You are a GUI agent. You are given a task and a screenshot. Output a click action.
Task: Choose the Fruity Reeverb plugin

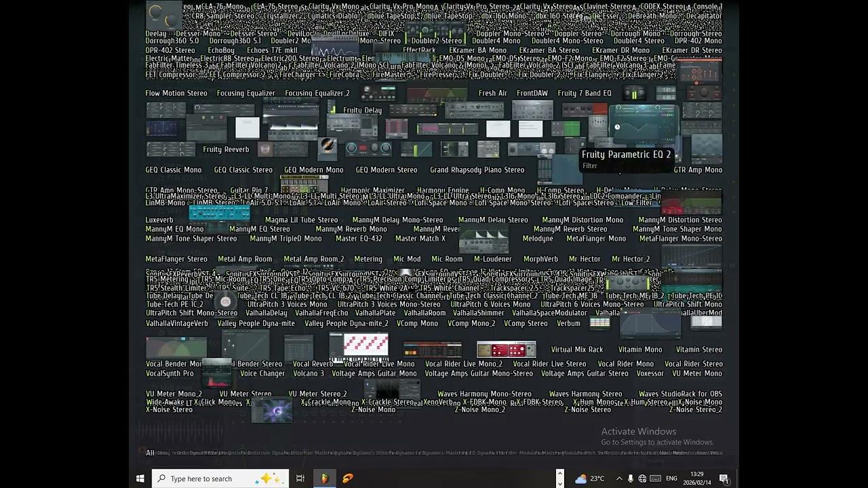(x=226, y=149)
